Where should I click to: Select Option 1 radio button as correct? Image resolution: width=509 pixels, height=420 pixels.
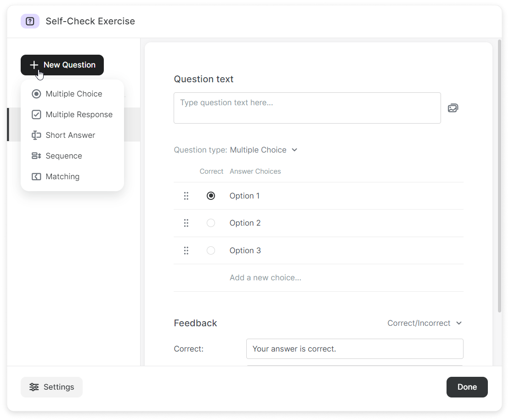coord(211,196)
